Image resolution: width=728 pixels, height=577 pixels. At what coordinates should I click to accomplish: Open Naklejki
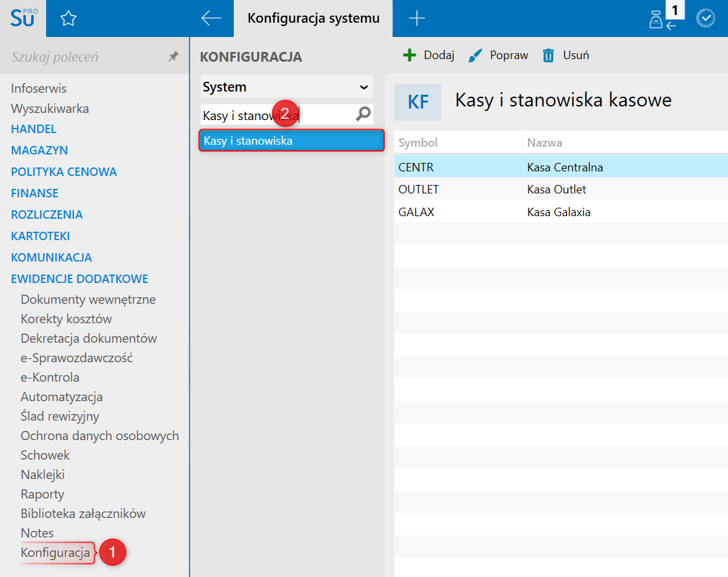42,475
